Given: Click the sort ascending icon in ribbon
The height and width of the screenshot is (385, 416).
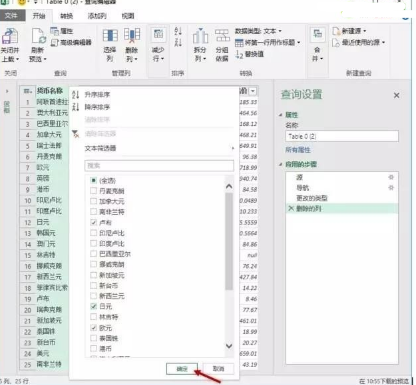Looking at the screenshot, I should point(178,31).
